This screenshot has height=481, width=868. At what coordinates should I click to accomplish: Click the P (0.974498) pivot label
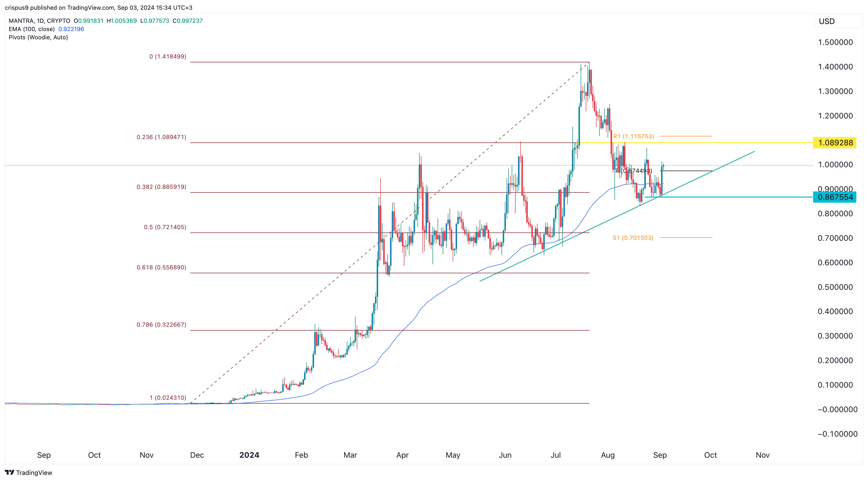point(633,171)
